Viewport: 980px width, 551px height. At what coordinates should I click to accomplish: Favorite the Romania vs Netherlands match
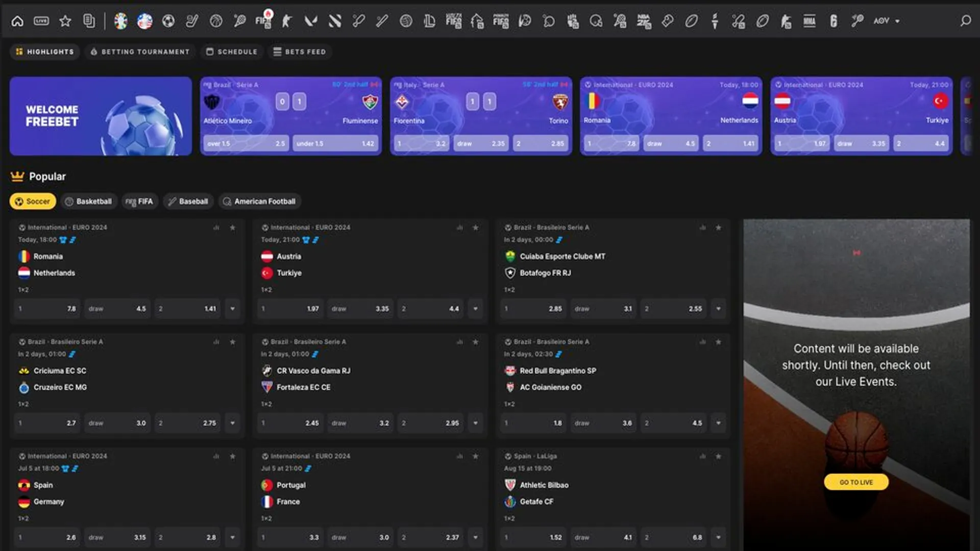(x=233, y=228)
